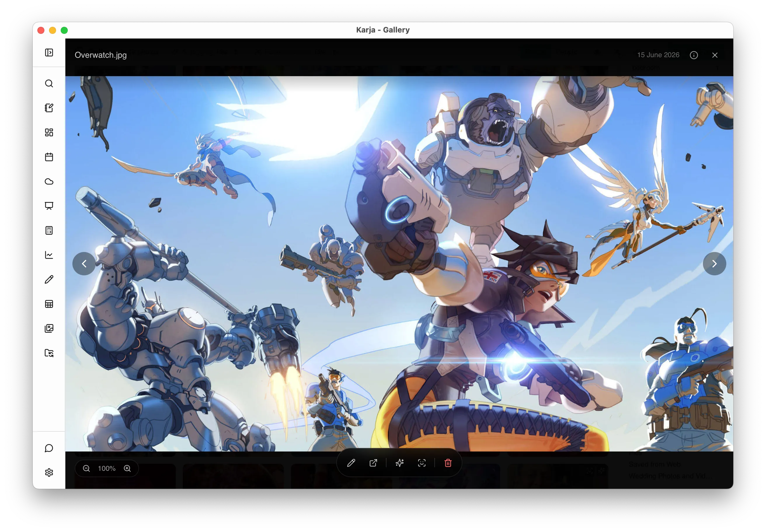Click the Overwatch.jpg file name
Image resolution: width=766 pixels, height=532 pixels.
click(x=101, y=55)
